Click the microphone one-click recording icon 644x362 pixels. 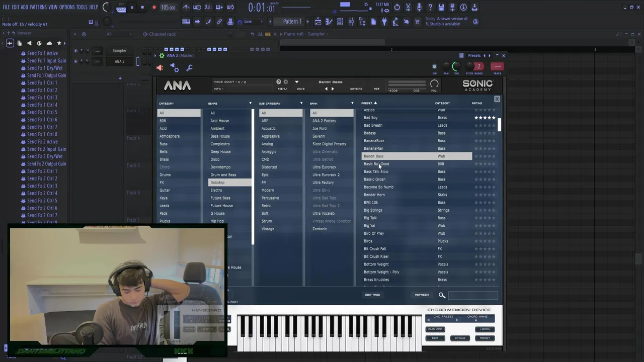click(x=419, y=8)
